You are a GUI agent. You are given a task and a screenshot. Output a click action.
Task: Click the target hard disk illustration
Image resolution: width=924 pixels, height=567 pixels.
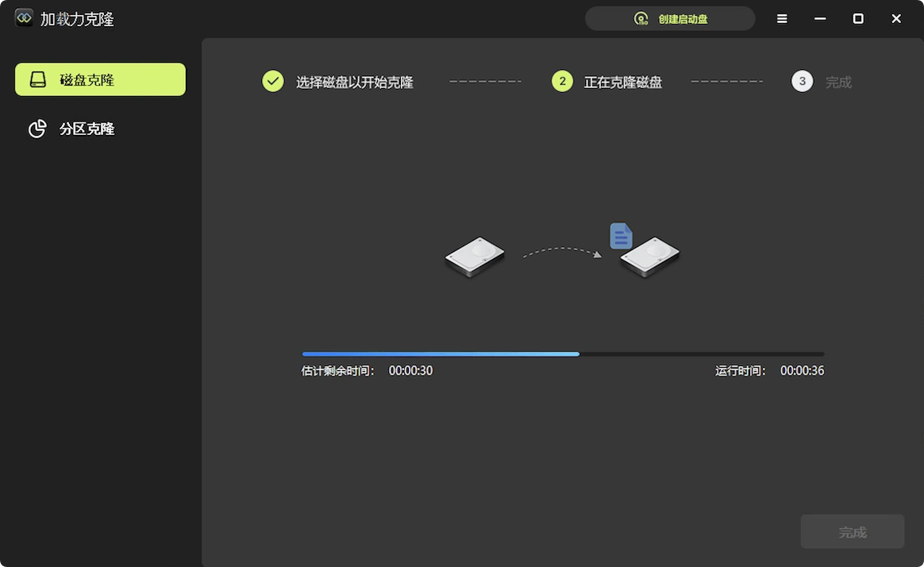[650, 257]
